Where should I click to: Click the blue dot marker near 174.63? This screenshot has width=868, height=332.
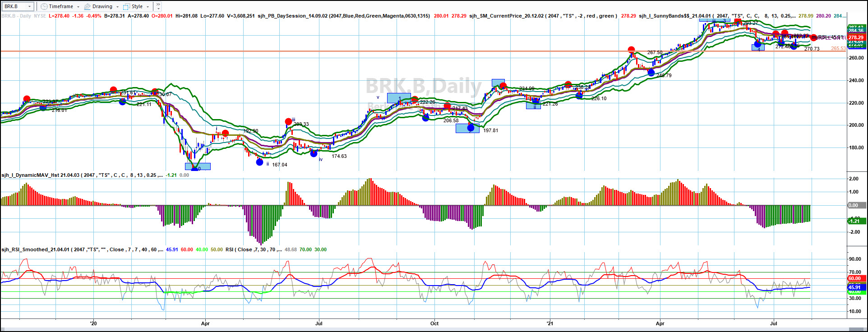tap(314, 154)
